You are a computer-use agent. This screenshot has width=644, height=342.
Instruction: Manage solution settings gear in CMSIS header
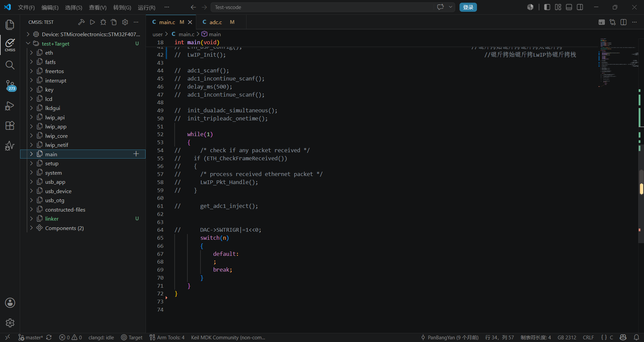point(125,22)
